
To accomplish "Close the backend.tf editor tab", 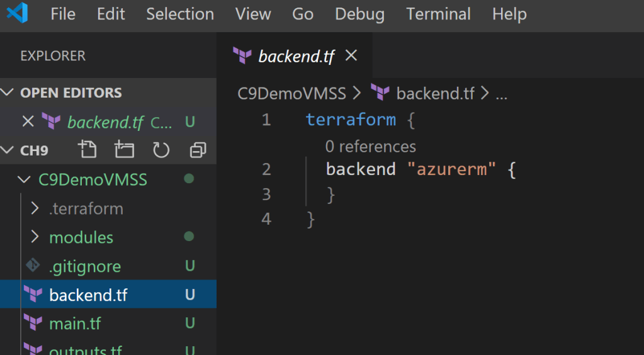I will [x=351, y=56].
